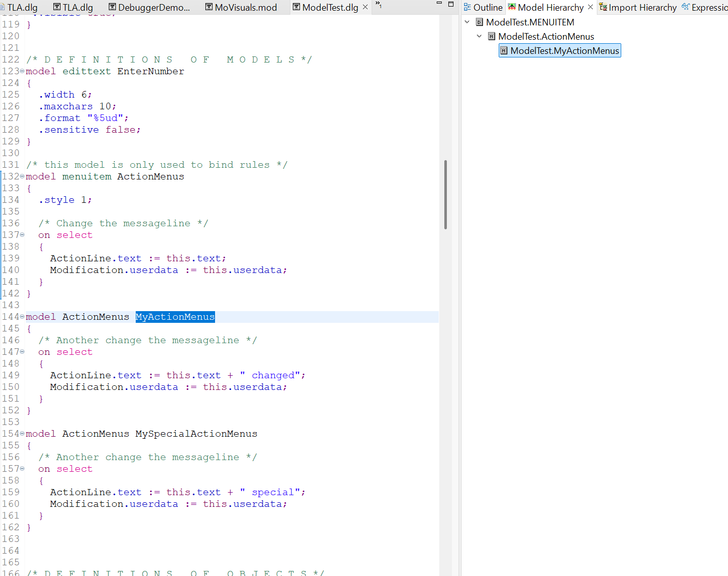Viewport: 728px width, 576px height.
Task: Click the ModelTest.MyActionMenus model icon
Action: (x=504, y=51)
